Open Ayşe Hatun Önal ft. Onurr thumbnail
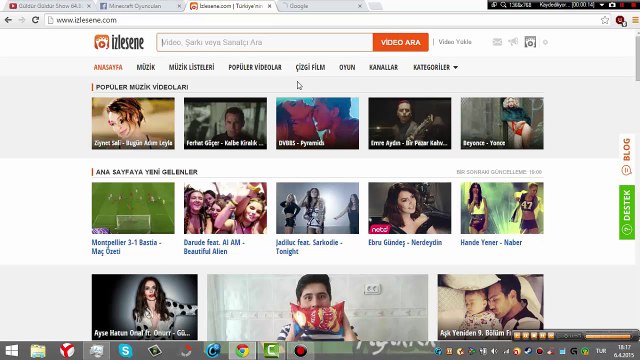The width and height of the screenshot is (640, 360). [144, 307]
